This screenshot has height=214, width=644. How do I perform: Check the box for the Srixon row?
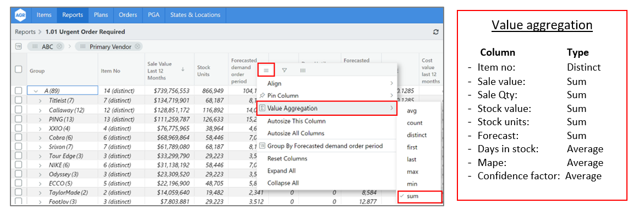tap(18, 147)
